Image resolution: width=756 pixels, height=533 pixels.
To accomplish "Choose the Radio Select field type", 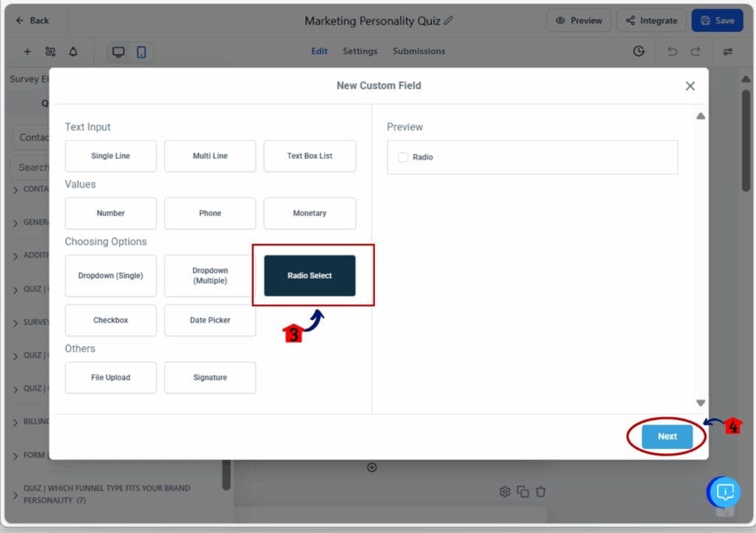I will (x=310, y=275).
